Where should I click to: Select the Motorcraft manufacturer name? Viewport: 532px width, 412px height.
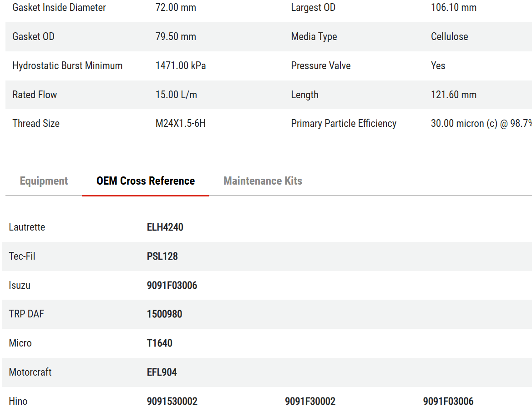pos(30,372)
